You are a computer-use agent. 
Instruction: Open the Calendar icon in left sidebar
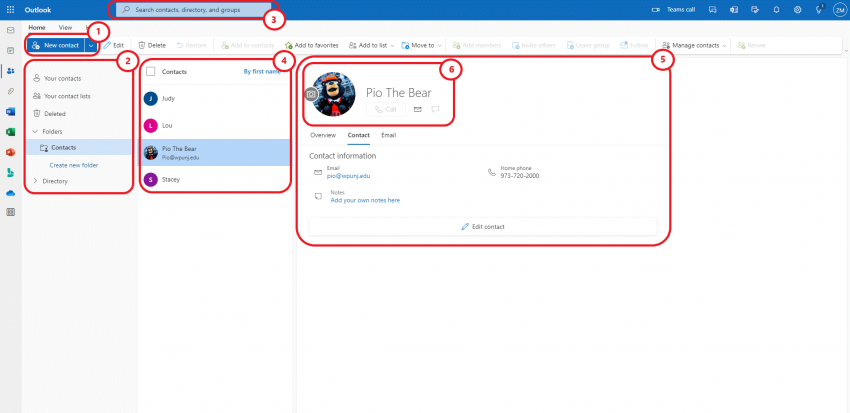pos(10,50)
